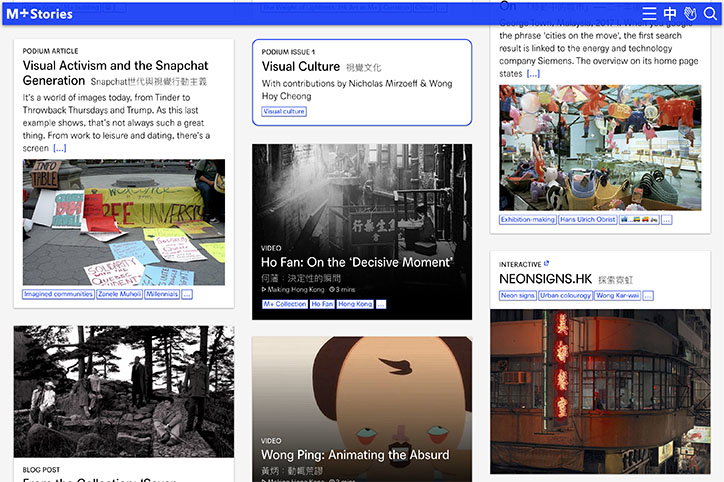Open external link icon beside INTERACTIVE label

pyautogui.click(x=547, y=264)
